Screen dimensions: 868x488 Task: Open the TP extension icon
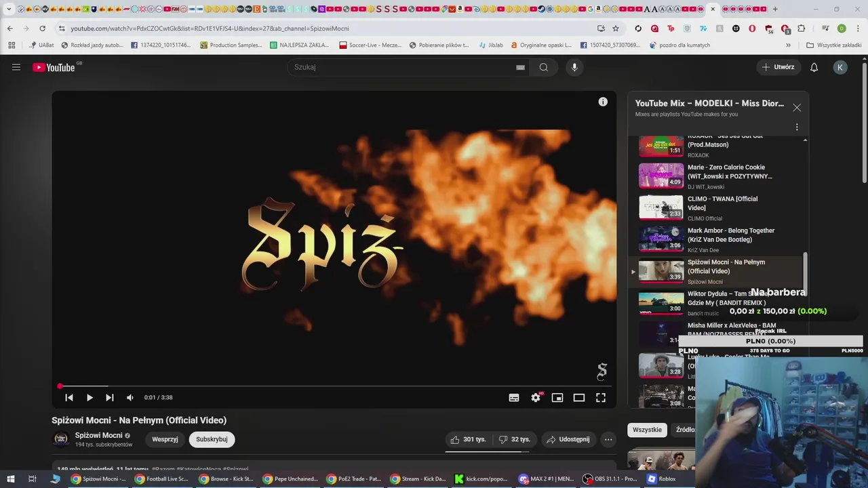[x=671, y=28]
